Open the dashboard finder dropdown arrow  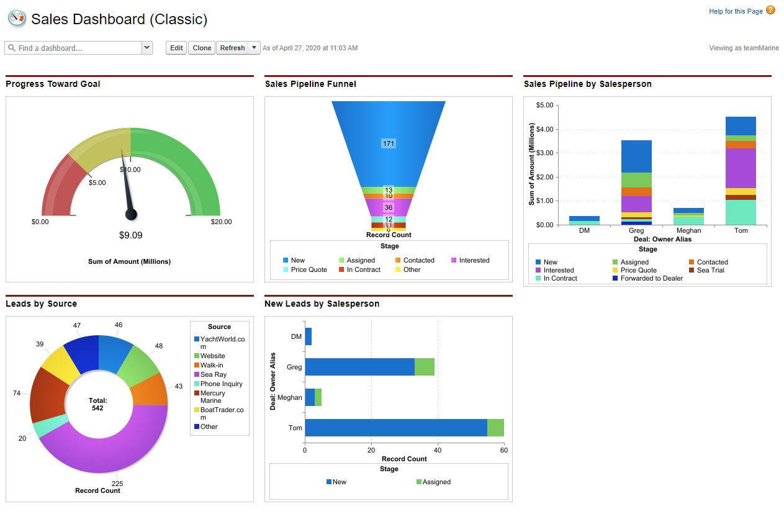tap(146, 48)
